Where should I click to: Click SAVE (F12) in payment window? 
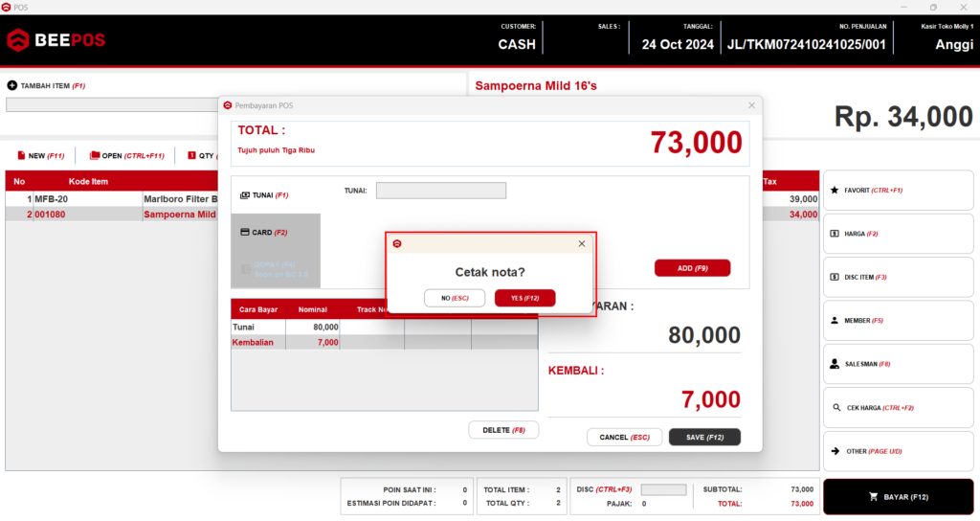(705, 437)
